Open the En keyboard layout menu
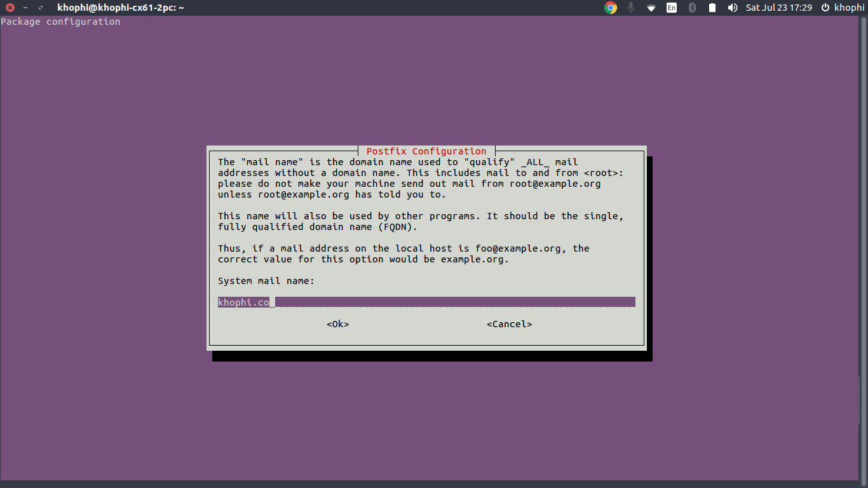Viewport: 868px width, 488px height. click(x=672, y=8)
